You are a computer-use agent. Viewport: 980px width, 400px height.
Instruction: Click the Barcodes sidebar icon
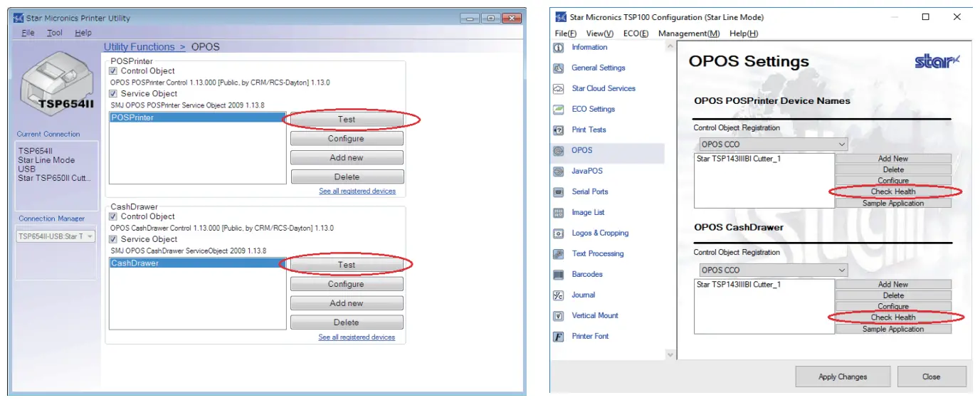point(559,275)
